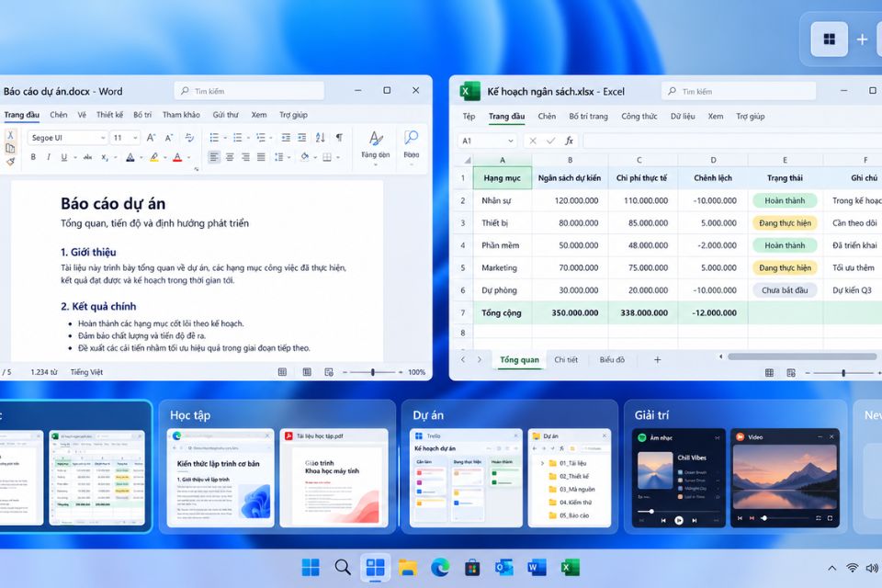
Task: Click the Tìm kiếm search box in Excel
Action: 739,91
